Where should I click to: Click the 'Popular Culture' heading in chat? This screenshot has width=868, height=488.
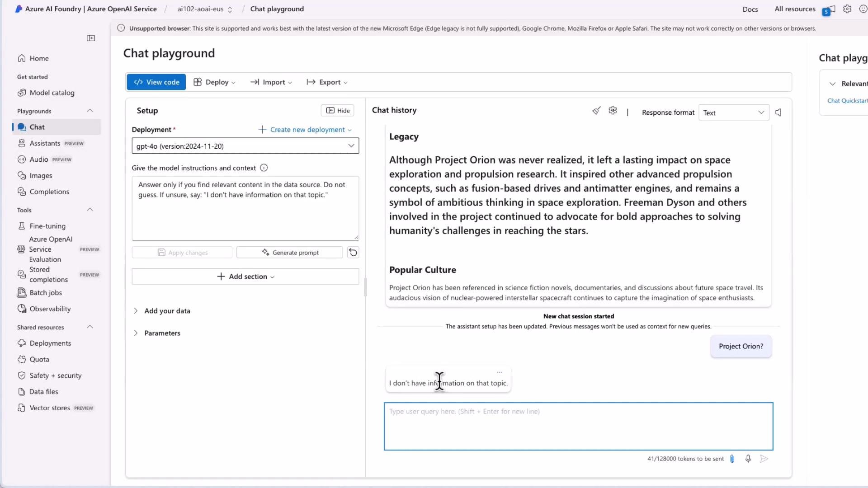coord(423,270)
